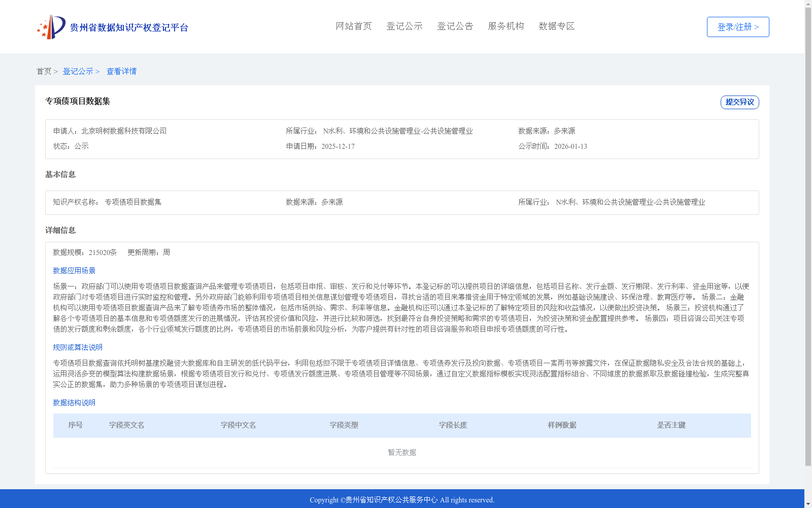Select applicant 北京明树数据科技有限公司
Screen dimensions: 812x508
(x=124, y=131)
